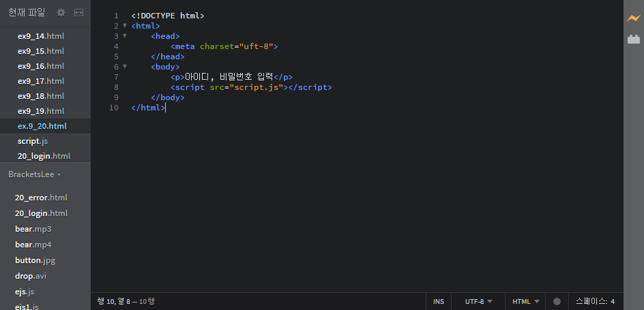Open 20_error.html in project tree
Screen dimensions: 644x310
click(x=41, y=198)
